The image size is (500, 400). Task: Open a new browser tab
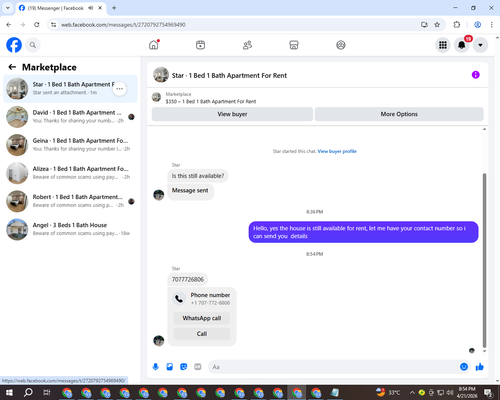pos(114,8)
